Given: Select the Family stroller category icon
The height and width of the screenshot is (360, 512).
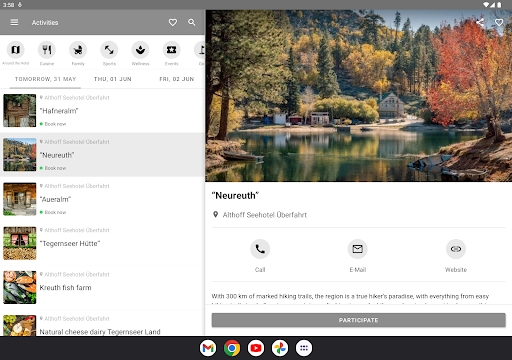Looking at the screenshot, I should (78, 50).
